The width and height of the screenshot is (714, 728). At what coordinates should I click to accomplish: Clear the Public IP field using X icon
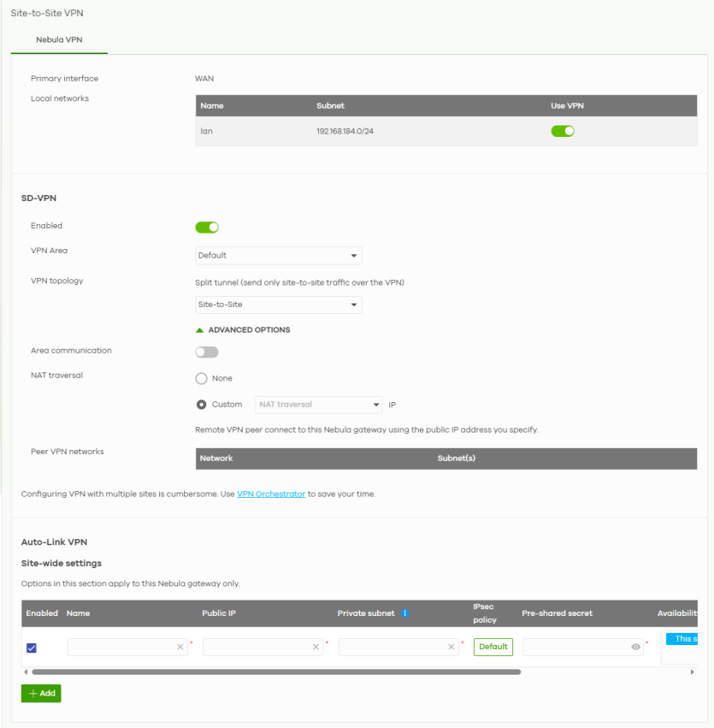316,648
